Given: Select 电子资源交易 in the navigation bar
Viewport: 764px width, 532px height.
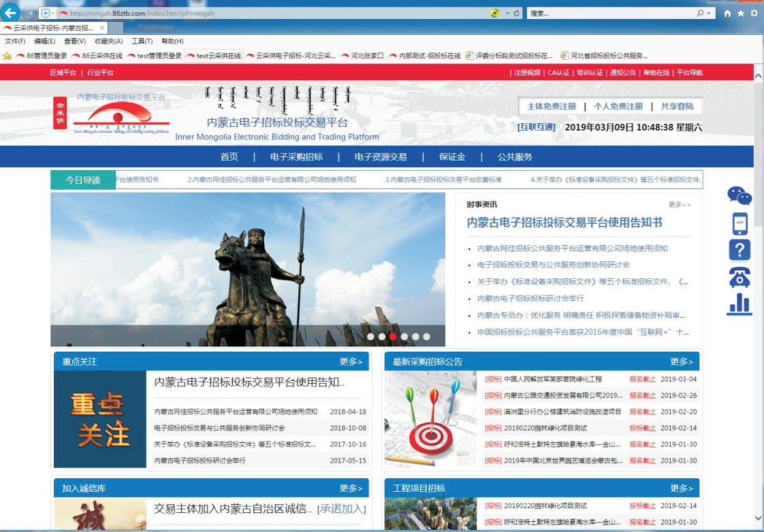Looking at the screenshot, I should coord(381,156).
